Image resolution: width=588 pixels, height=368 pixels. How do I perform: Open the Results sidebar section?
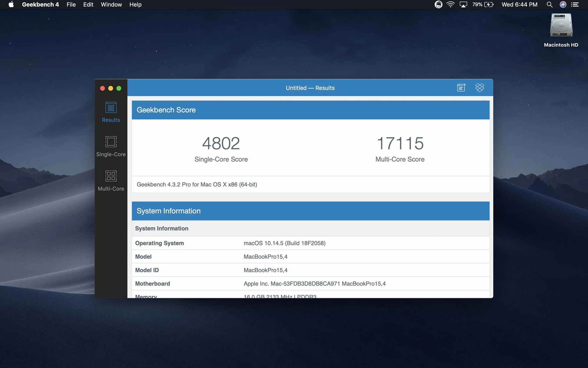[x=111, y=112]
